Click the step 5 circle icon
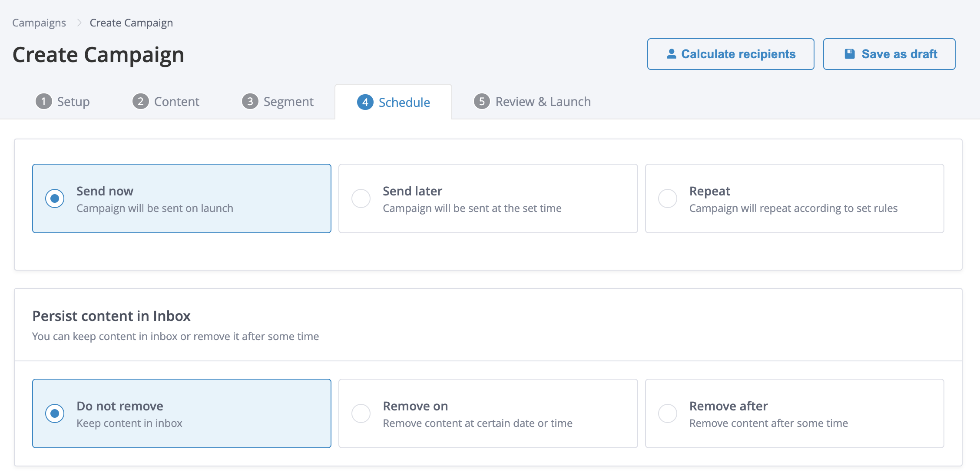 coord(481,102)
